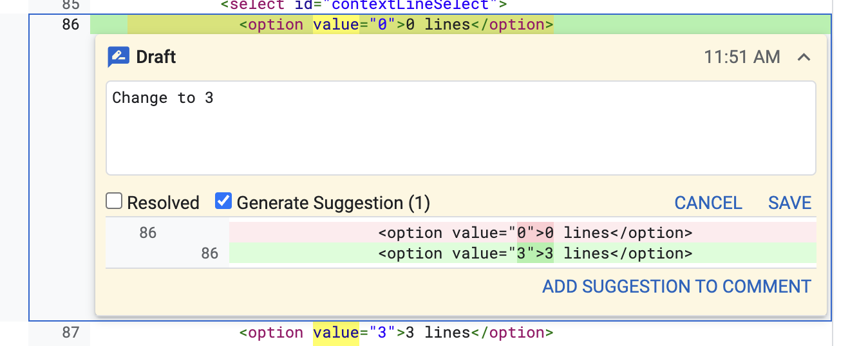Click the old line number 86 in suggestion preview

[148, 233]
